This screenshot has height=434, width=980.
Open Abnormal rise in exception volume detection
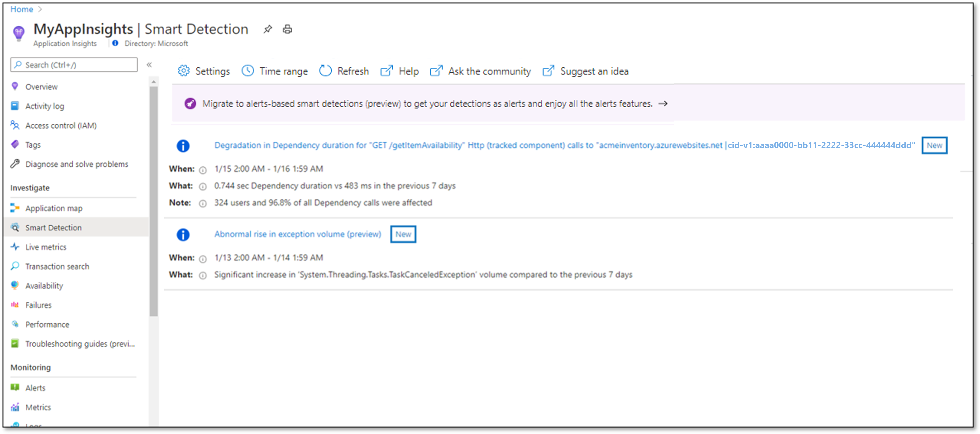click(298, 234)
